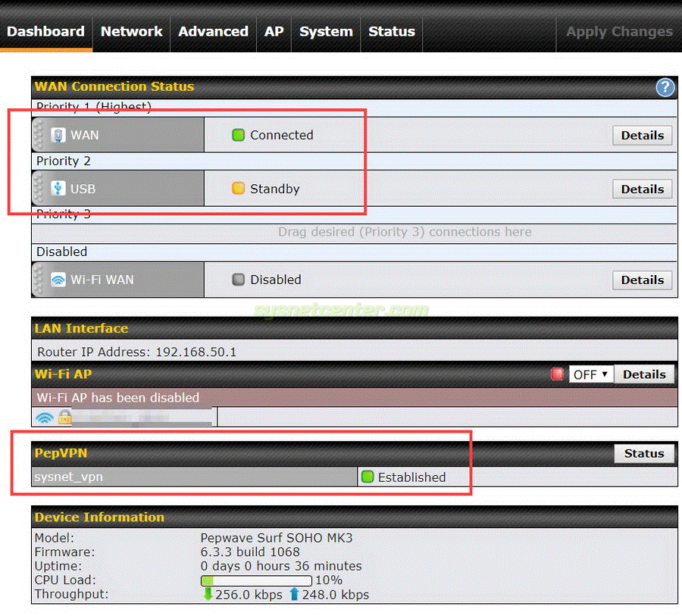The height and width of the screenshot is (616, 682).
Task: Switch to the Network tab
Action: click(x=131, y=31)
